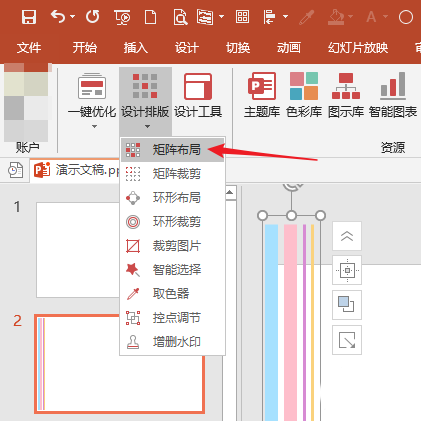This screenshot has height=421, width=421.
Task: Switch to the 设计 tab
Action: [x=187, y=48]
